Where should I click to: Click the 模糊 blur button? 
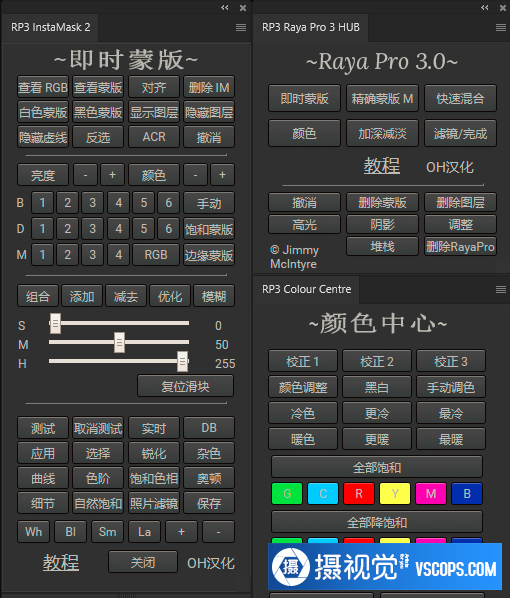[214, 296]
